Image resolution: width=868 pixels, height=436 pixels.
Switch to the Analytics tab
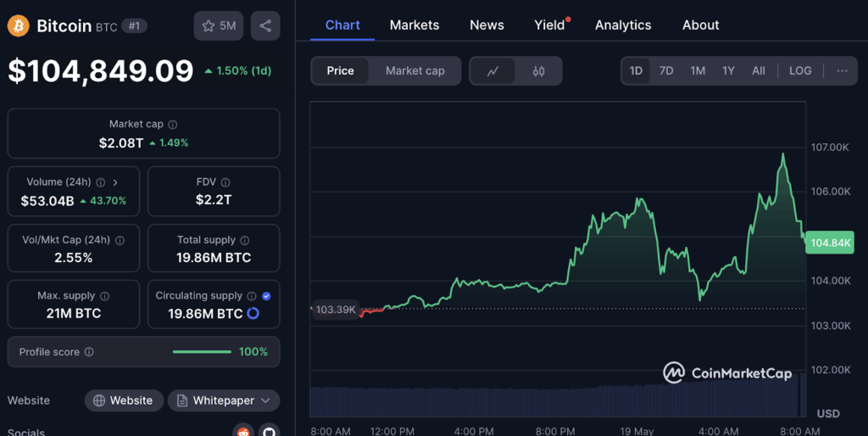tap(623, 25)
